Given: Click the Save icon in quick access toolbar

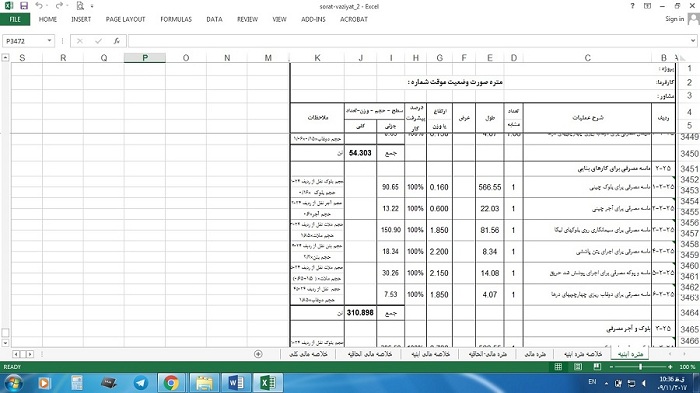Looking at the screenshot, I should click(24, 6).
